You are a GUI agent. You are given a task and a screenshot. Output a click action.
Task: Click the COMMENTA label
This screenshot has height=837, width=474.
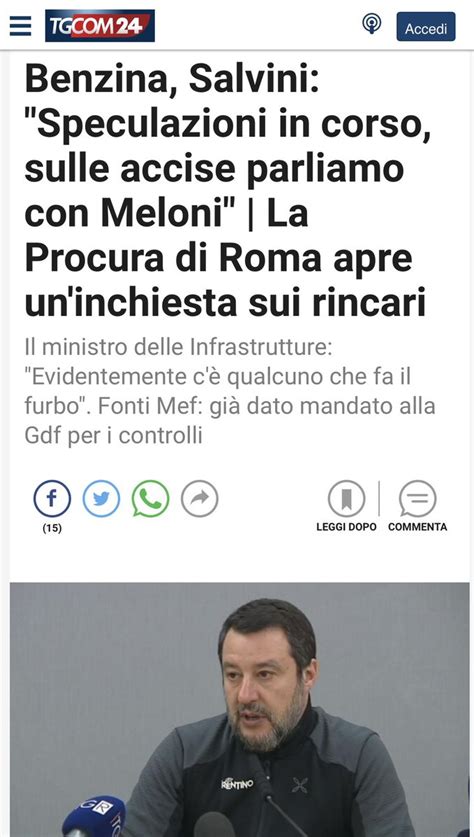[x=417, y=527]
